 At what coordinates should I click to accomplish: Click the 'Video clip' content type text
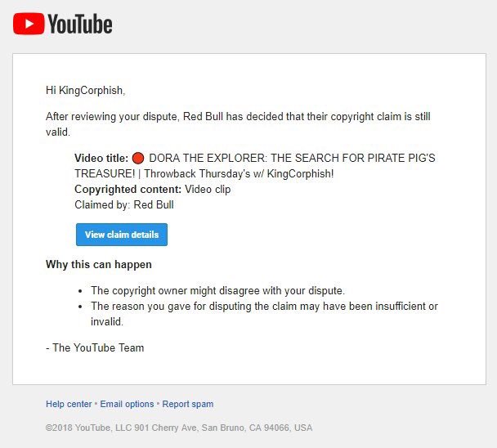pos(208,190)
